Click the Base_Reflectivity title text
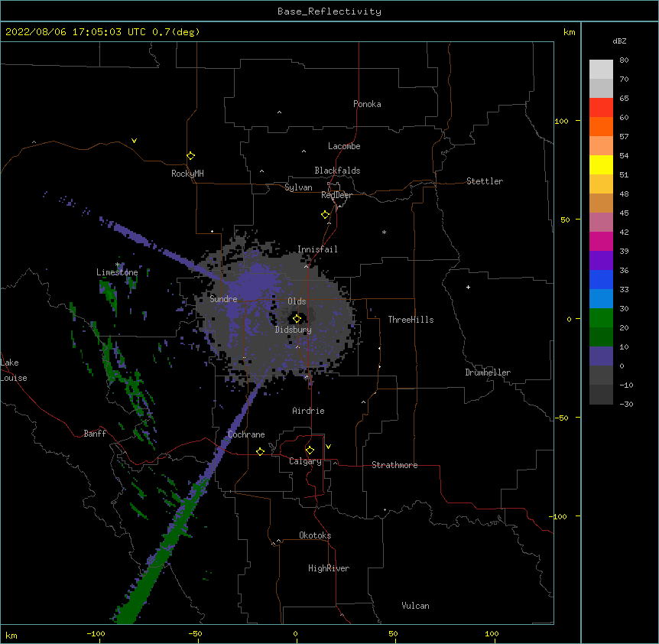 (x=329, y=11)
